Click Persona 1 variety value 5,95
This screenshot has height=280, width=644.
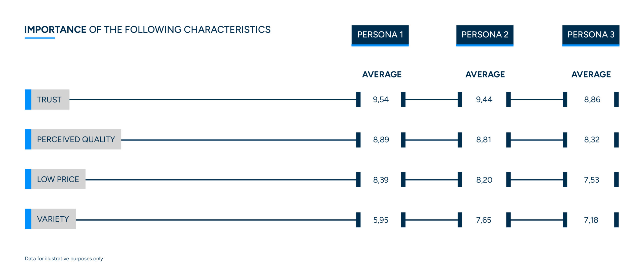[381, 220]
